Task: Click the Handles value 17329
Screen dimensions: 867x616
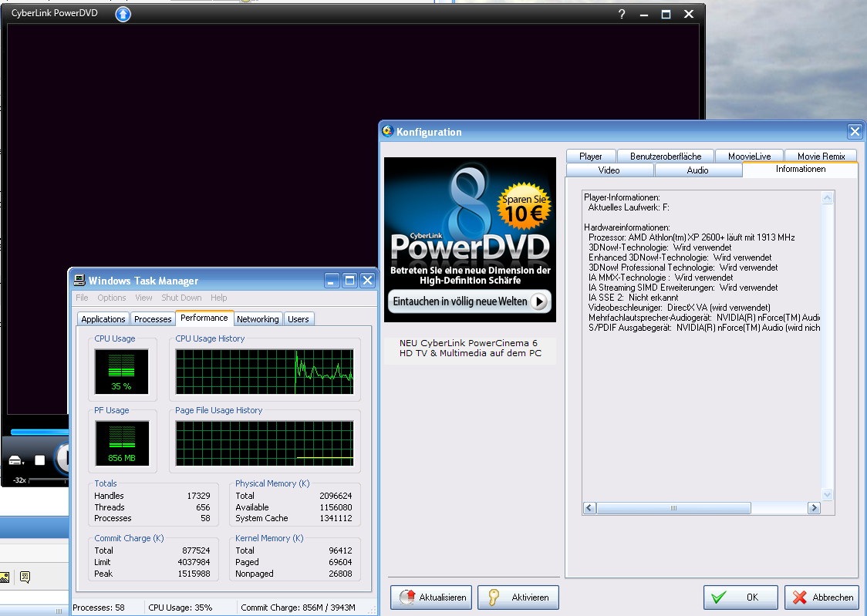Action: coord(198,496)
